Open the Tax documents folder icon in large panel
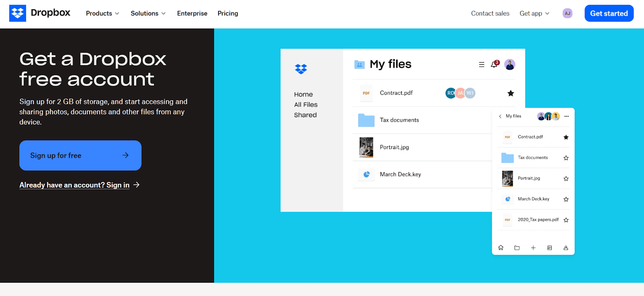Viewport: 644px width, 296px height. 366,120
